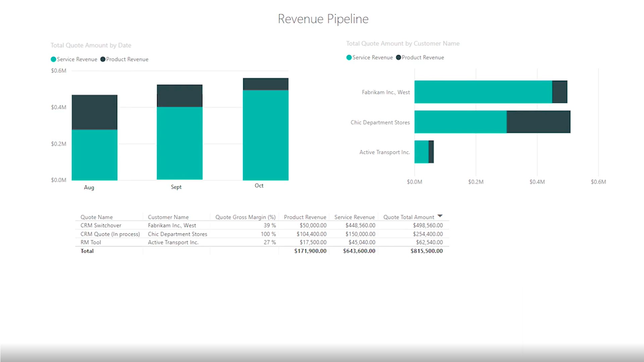Sort by Customer Name column header
The image size is (644, 362).
pyautogui.click(x=168, y=217)
